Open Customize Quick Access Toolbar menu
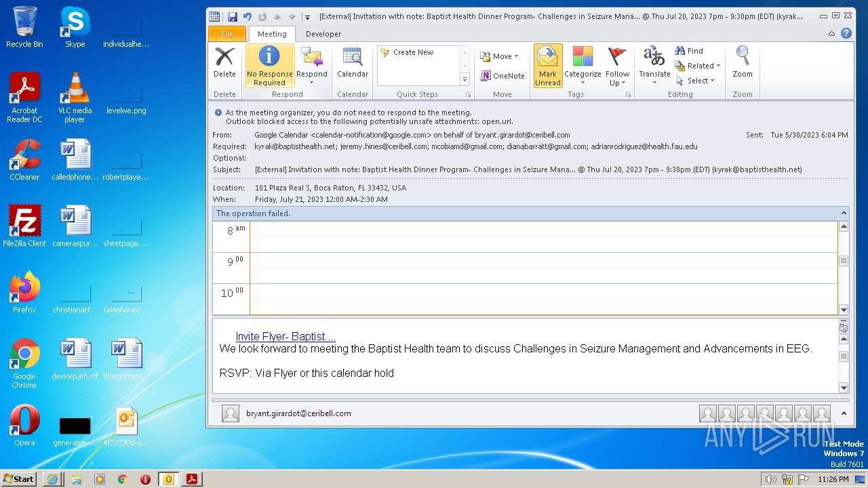The height and width of the screenshot is (488, 868). [307, 17]
